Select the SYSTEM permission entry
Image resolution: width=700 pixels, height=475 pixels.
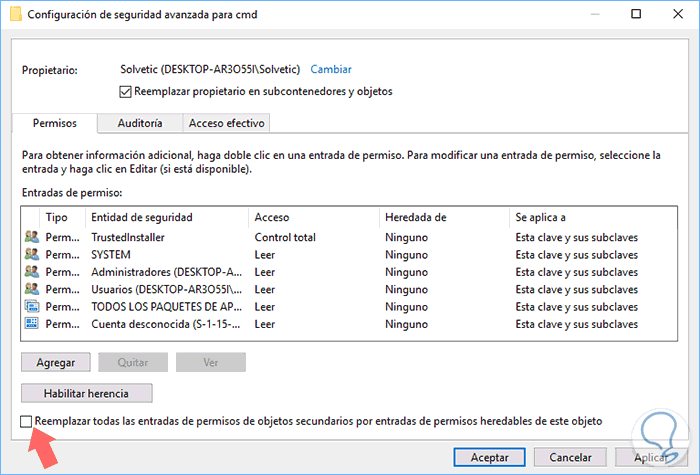(349, 254)
